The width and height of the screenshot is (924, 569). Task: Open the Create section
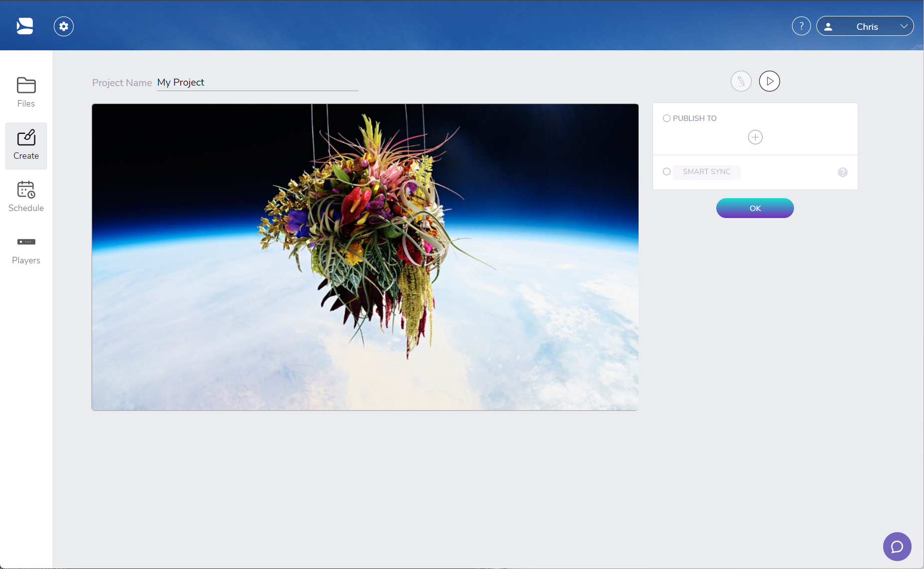click(x=26, y=145)
